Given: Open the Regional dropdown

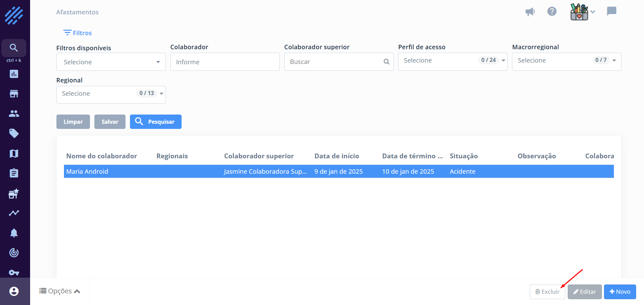Looking at the screenshot, I should coord(111,94).
